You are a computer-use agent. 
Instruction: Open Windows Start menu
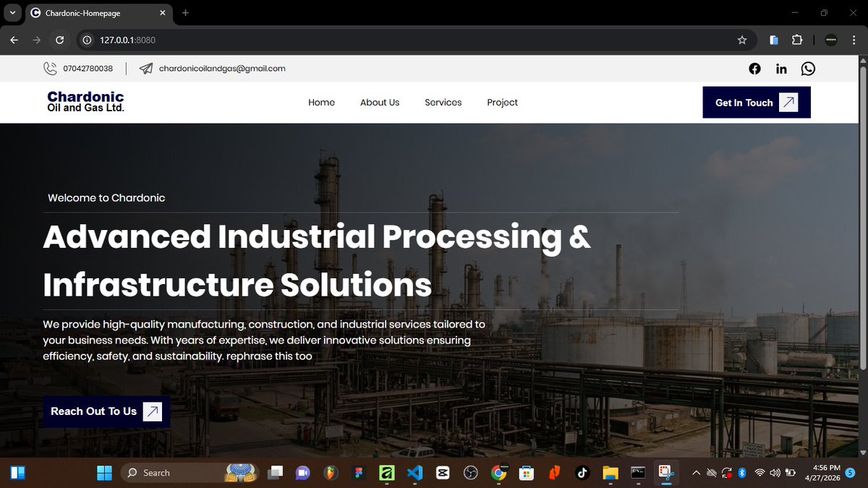104,473
